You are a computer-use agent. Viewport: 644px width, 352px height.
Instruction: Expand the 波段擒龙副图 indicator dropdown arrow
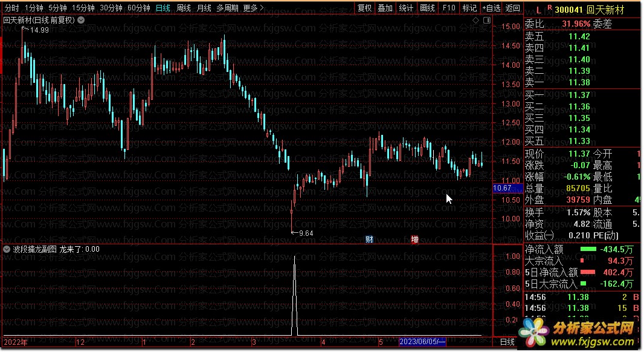click(x=7, y=249)
